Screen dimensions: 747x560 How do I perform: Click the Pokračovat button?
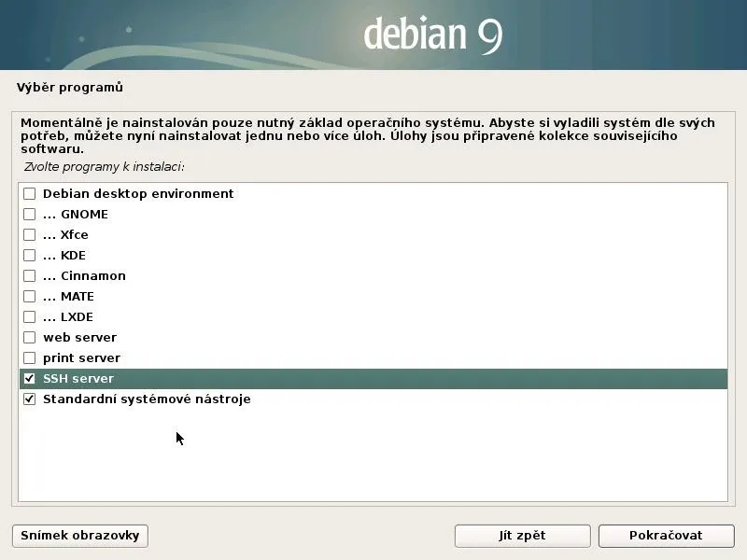pyautogui.click(x=666, y=536)
